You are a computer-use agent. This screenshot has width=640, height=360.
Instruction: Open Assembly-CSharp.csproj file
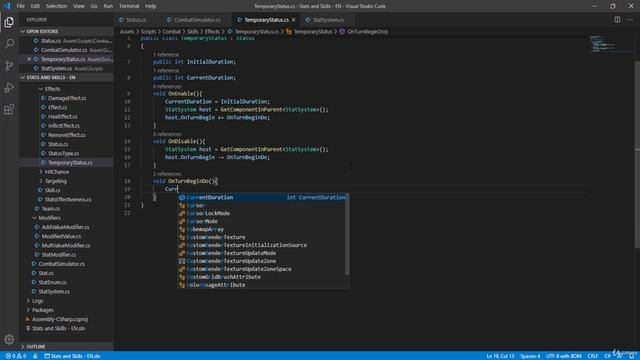tap(60, 319)
